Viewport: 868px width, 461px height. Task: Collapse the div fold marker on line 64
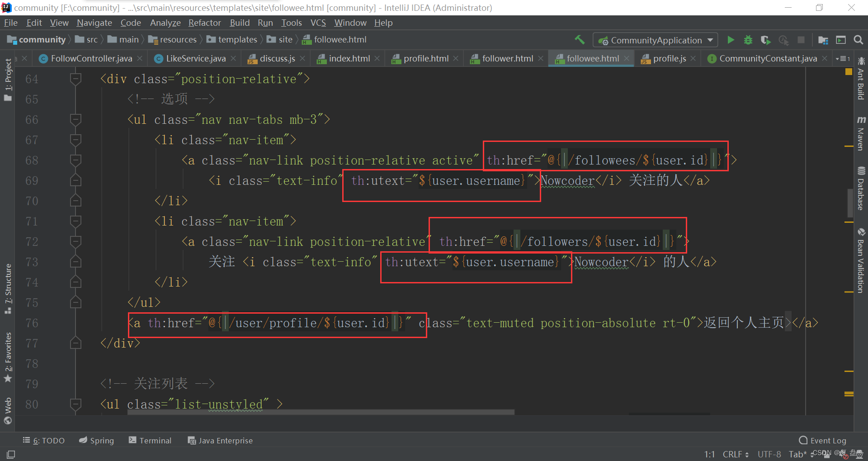[75, 79]
